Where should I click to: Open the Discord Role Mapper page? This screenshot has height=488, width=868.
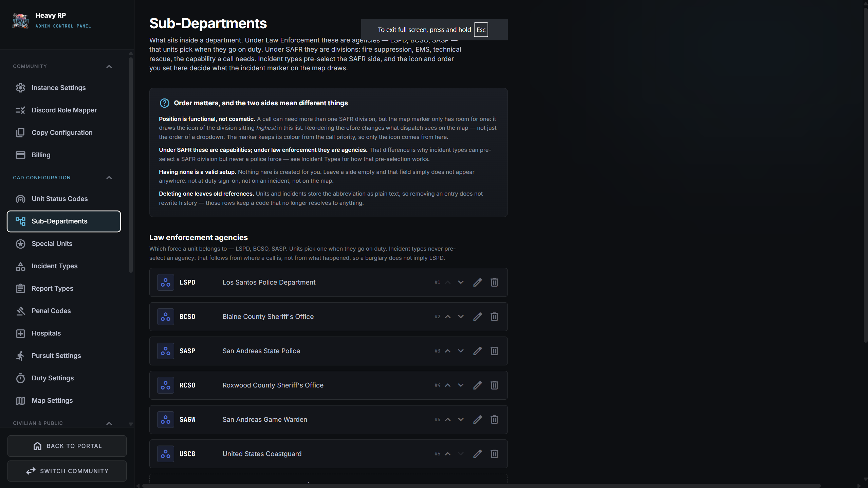tap(63, 110)
